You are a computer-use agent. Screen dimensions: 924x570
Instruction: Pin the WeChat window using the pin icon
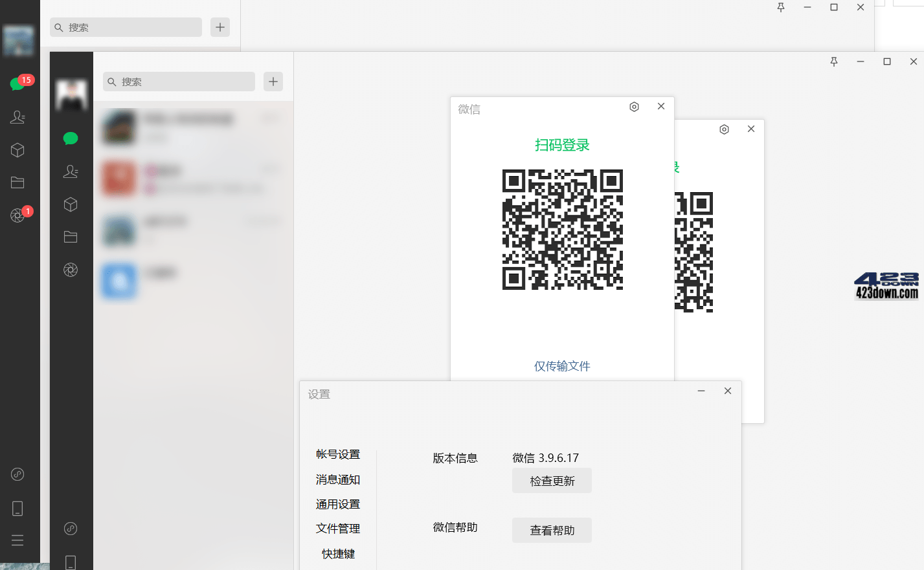point(782,7)
